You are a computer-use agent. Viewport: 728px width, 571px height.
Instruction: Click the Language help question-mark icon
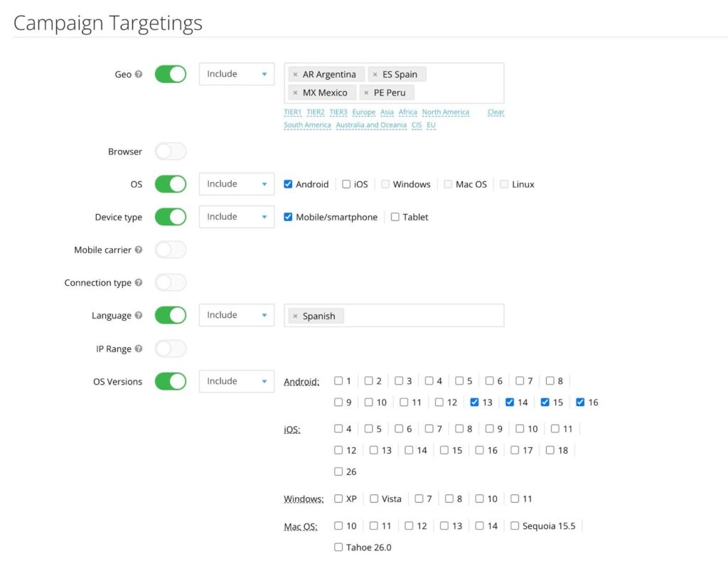point(139,315)
